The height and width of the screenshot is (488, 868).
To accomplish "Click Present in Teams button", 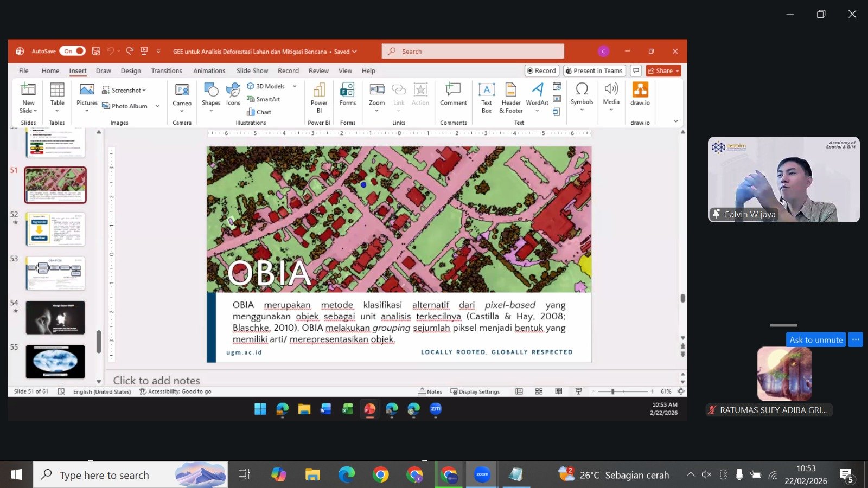I will click(594, 71).
